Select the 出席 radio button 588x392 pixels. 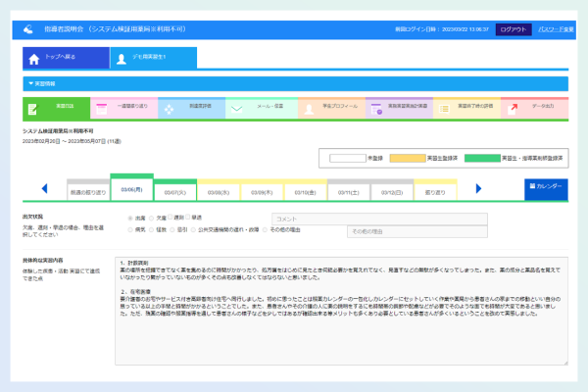pos(131,218)
